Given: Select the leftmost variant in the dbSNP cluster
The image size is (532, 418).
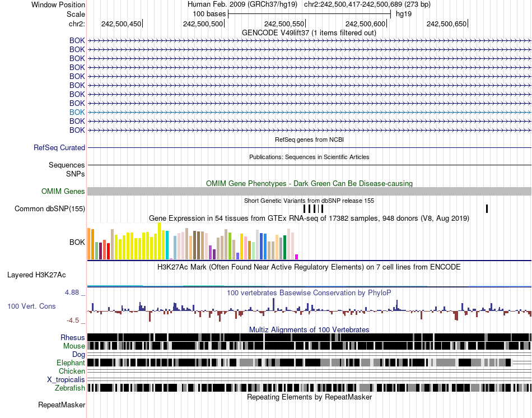Looking at the screenshot, I should (305, 208).
